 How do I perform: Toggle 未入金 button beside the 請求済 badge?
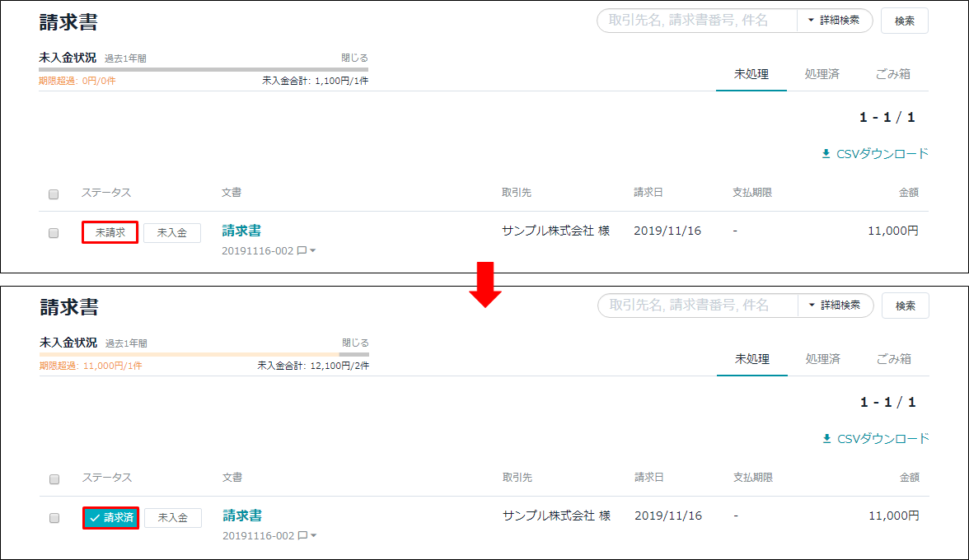(x=173, y=518)
